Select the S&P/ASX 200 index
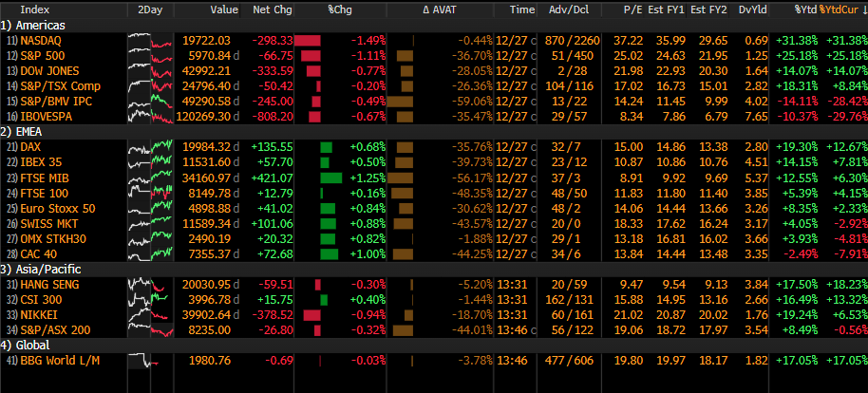868x393 pixels. (55, 330)
